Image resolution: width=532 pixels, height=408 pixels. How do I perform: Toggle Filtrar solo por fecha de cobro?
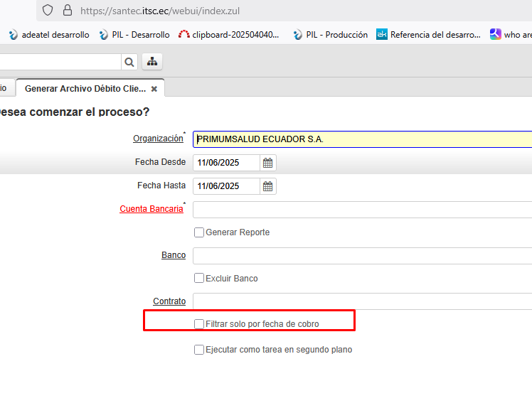coord(199,324)
